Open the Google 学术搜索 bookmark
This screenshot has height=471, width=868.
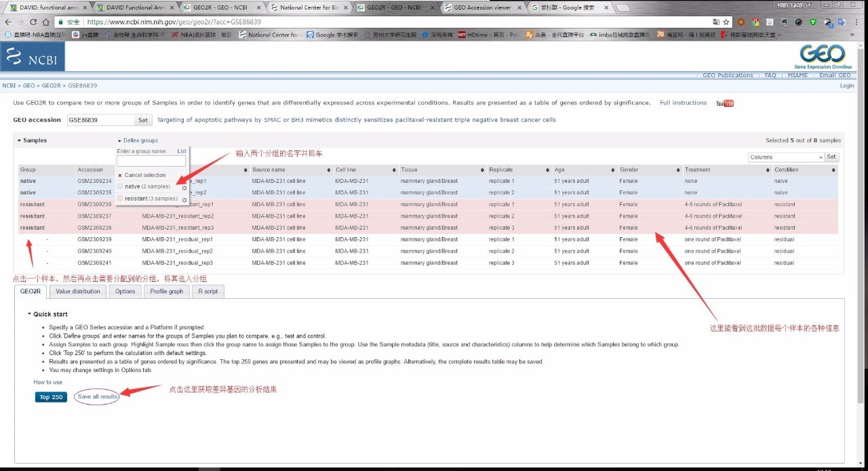point(332,35)
